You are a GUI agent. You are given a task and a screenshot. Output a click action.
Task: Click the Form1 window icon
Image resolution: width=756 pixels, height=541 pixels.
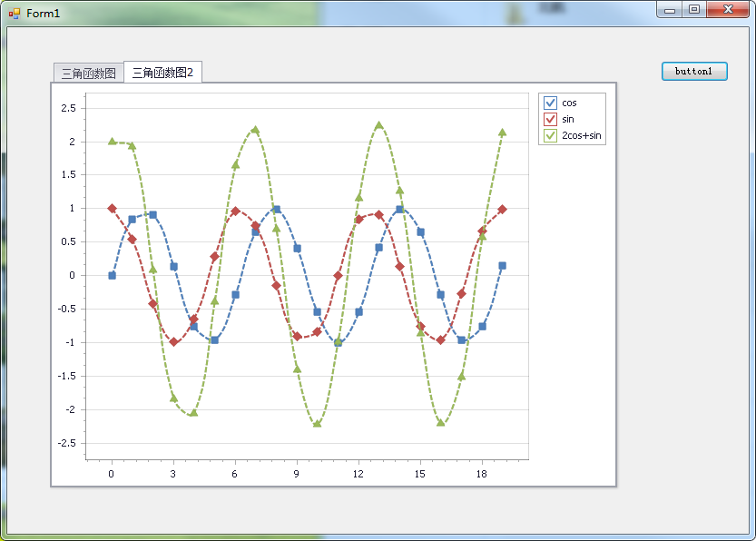15,14
